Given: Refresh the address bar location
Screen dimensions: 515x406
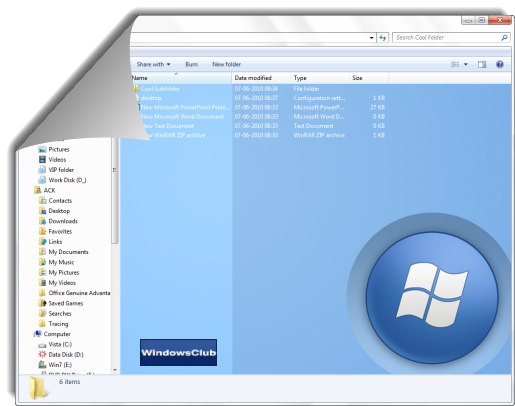Looking at the screenshot, I should coord(383,38).
